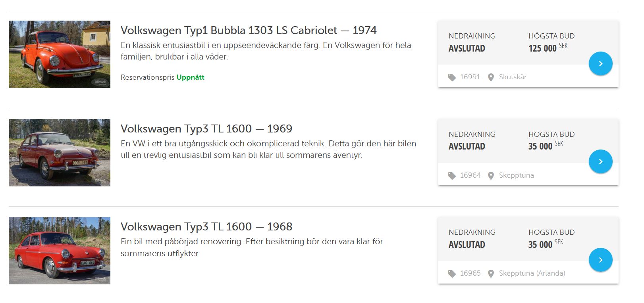644x303 pixels.
Task: Open the red 1968 Typ3 photo
Action: tap(60, 251)
